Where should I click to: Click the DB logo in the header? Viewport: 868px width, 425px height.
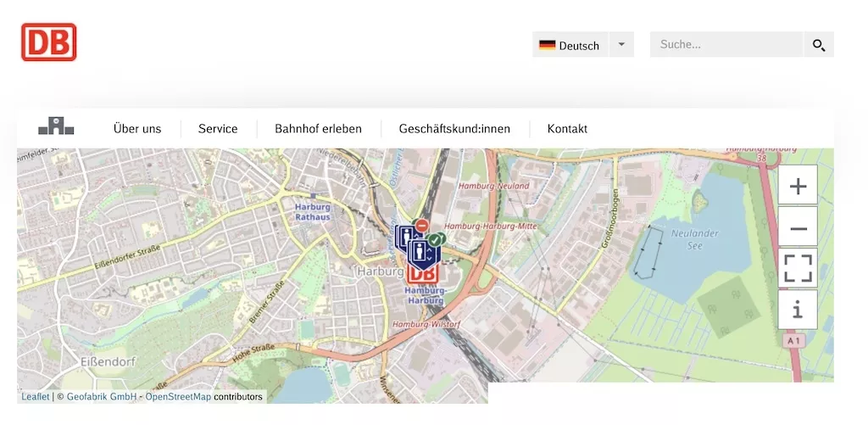[x=48, y=42]
